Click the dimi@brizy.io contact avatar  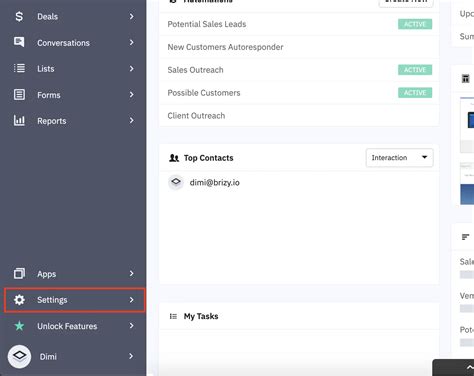(176, 182)
